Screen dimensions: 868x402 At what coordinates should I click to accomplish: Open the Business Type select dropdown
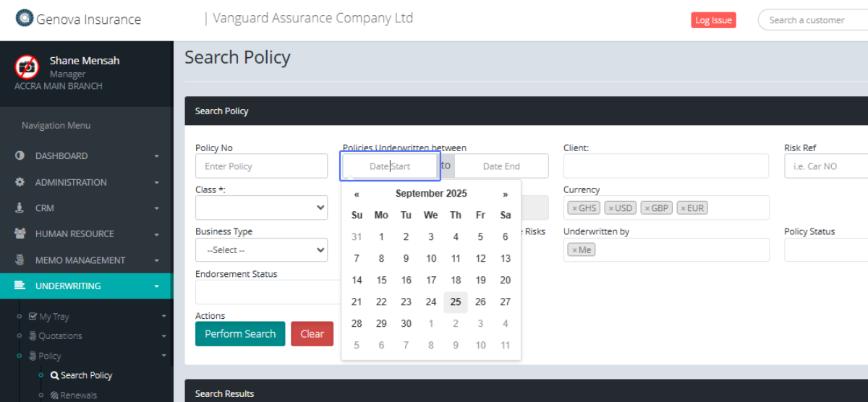(x=261, y=250)
